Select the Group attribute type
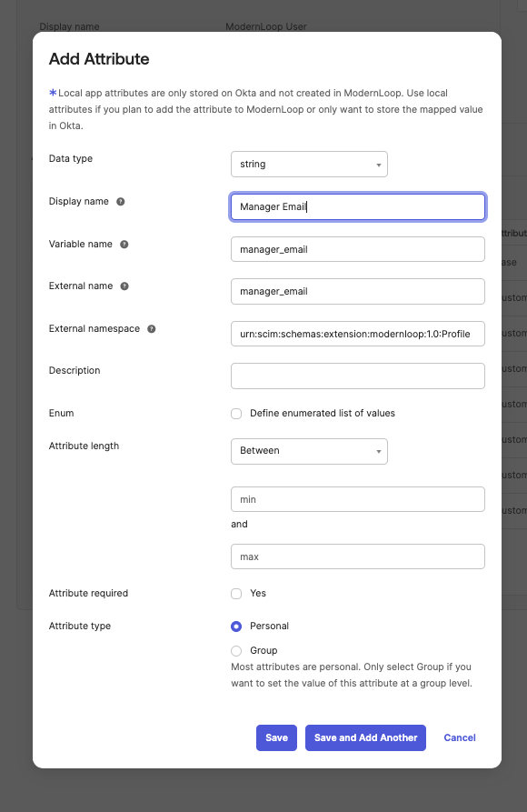 tap(236, 651)
